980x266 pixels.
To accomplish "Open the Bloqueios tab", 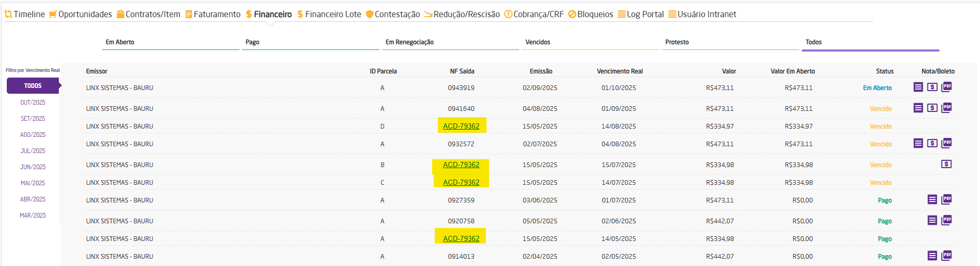I will coord(590,14).
